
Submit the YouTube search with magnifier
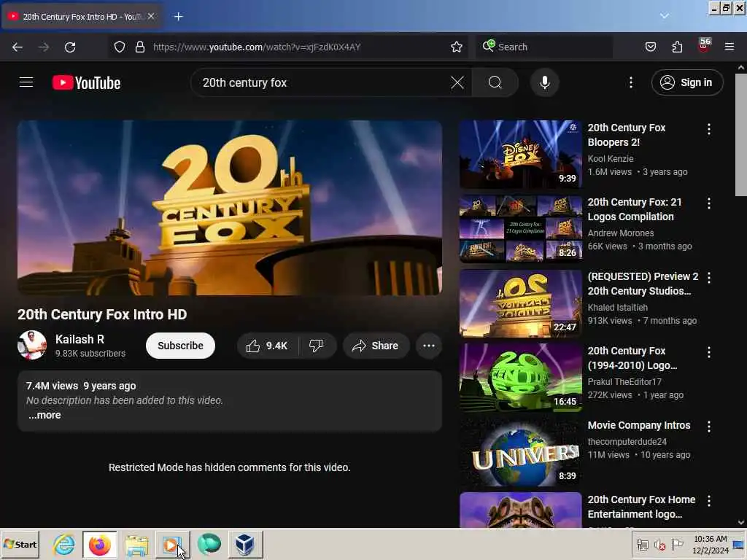tap(495, 83)
